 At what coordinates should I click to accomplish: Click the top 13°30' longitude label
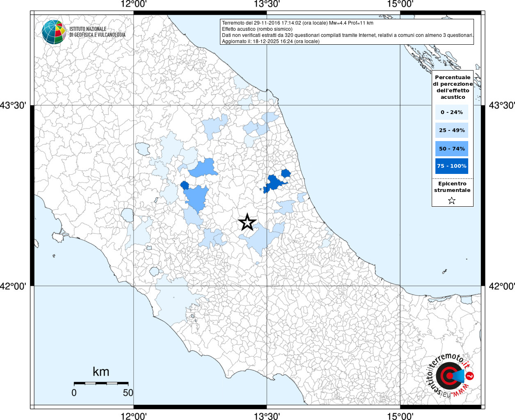267,4
